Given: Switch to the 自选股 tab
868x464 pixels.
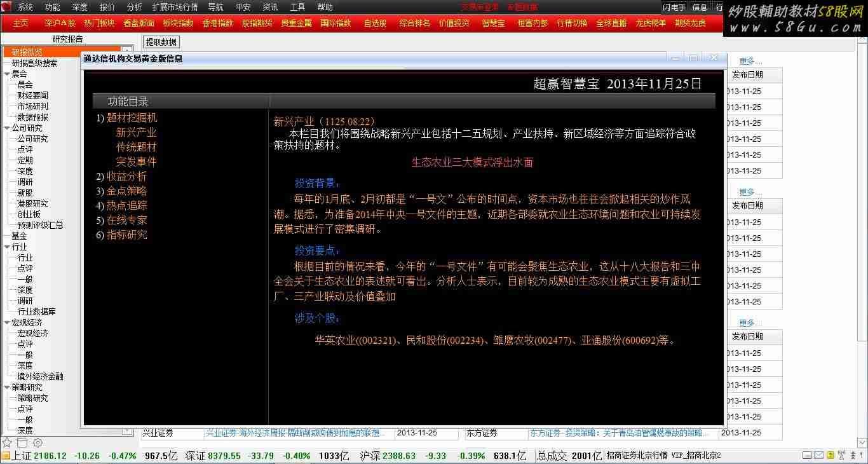Looking at the screenshot, I should (375, 23).
